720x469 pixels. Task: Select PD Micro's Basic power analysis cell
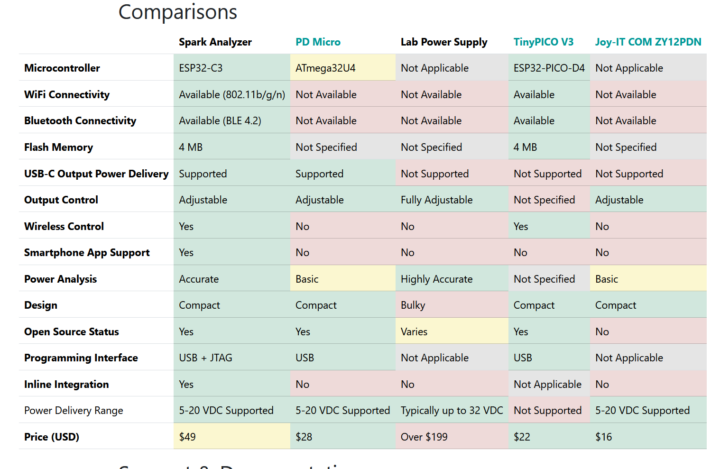tap(343, 279)
